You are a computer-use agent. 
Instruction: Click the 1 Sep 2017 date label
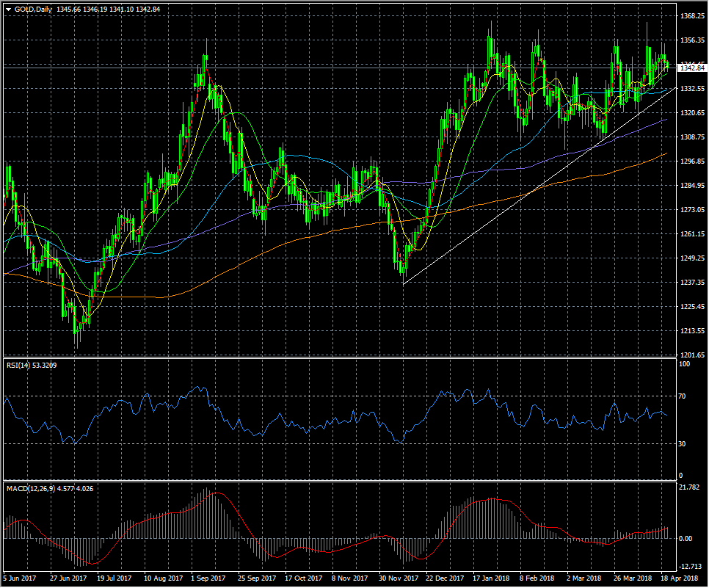pos(208,578)
